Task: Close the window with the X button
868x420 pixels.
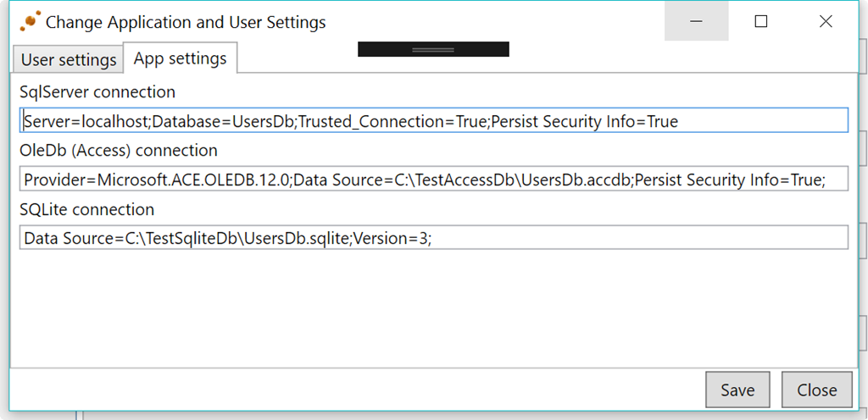Action: 826,22
